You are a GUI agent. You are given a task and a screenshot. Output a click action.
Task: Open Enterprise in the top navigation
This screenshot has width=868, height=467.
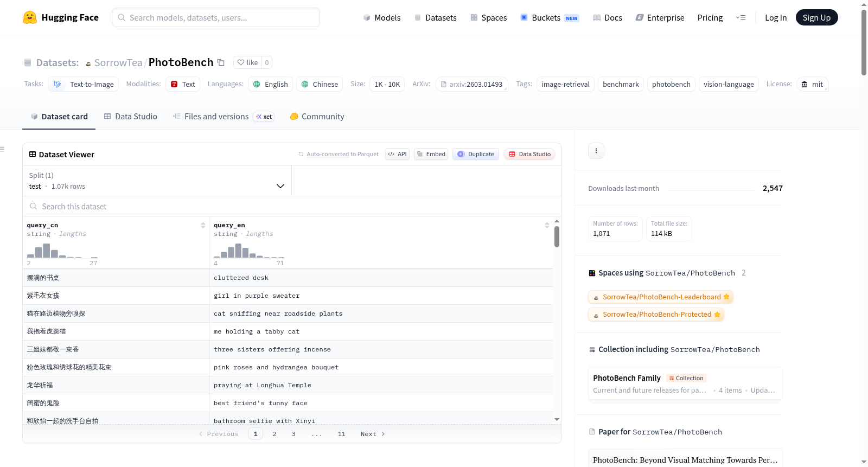tap(660, 18)
